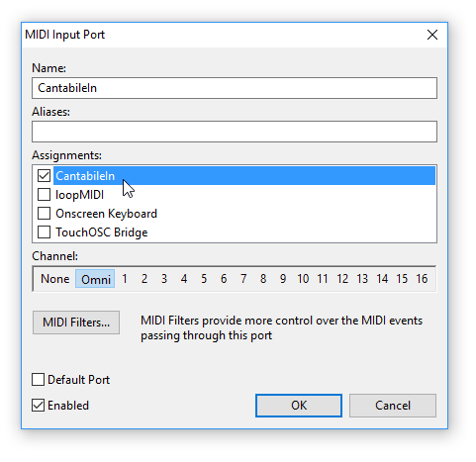This screenshot has height=462, width=476.
Task: Check the Onscreen Keyboard assignment checkbox
Action: tap(44, 214)
